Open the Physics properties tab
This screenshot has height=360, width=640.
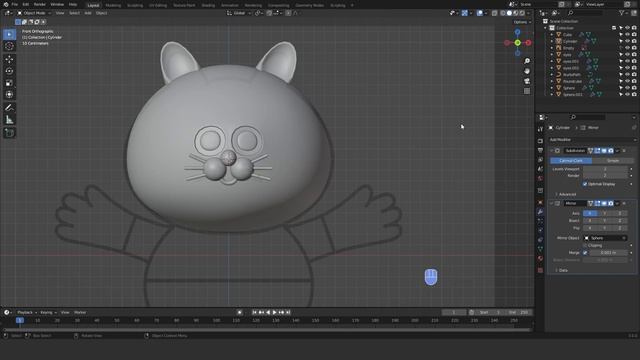point(540,231)
